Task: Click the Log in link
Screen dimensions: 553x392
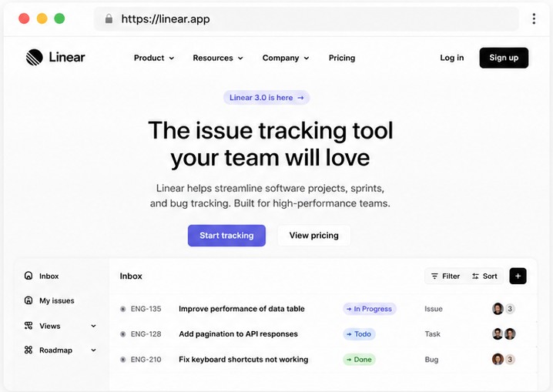Action: pyautogui.click(x=452, y=58)
